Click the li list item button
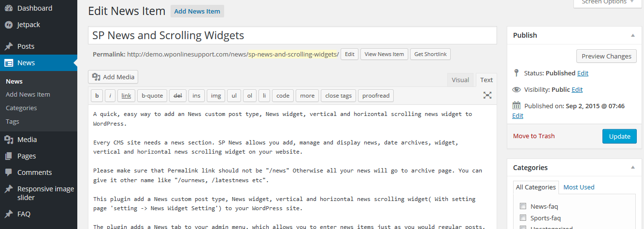This screenshot has width=644, height=229. pyautogui.click(x=264, y=96)
